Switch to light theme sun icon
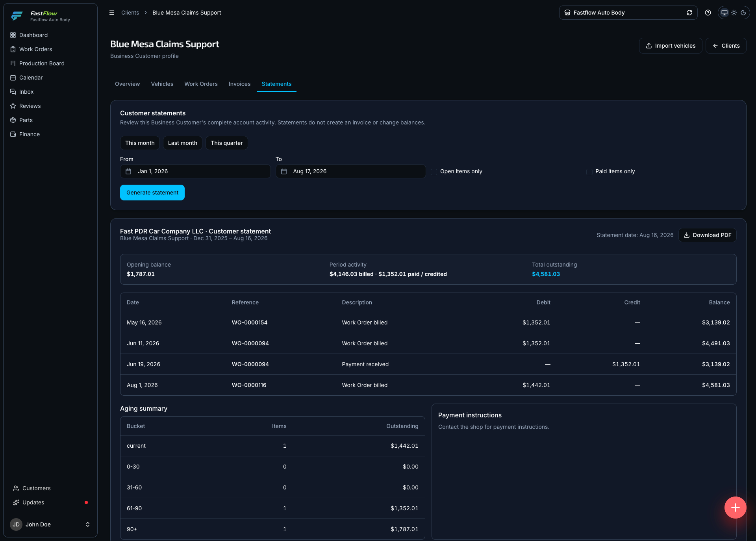Image resolution: width=756 pixels, height=541 pixels. coord(734,13)
